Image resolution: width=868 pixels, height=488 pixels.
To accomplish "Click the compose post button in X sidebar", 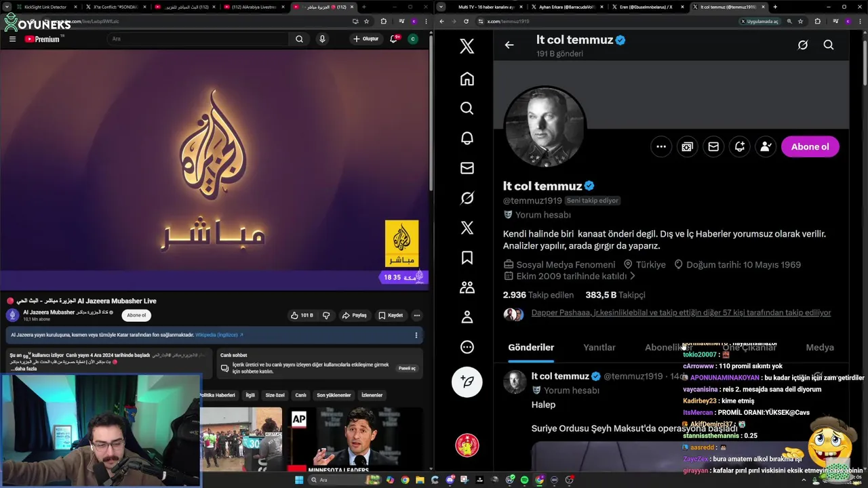I will coord(467,382).
